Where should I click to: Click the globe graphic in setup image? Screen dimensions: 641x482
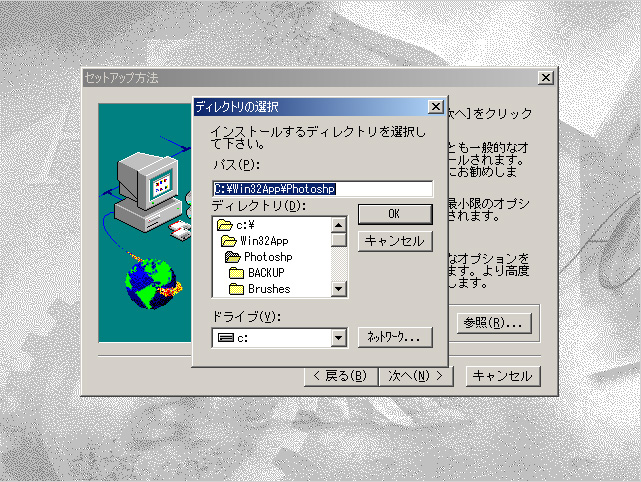[x=153, y=283]
